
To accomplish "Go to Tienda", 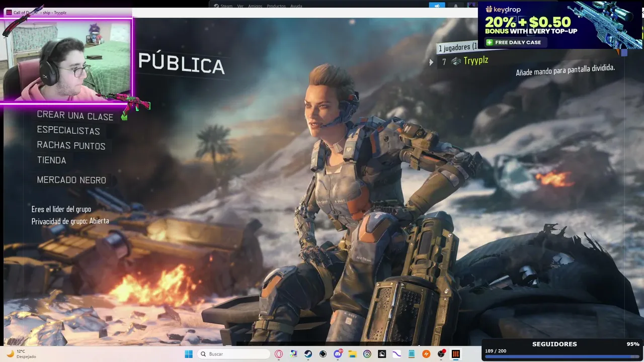I will (x=51, y=160).
